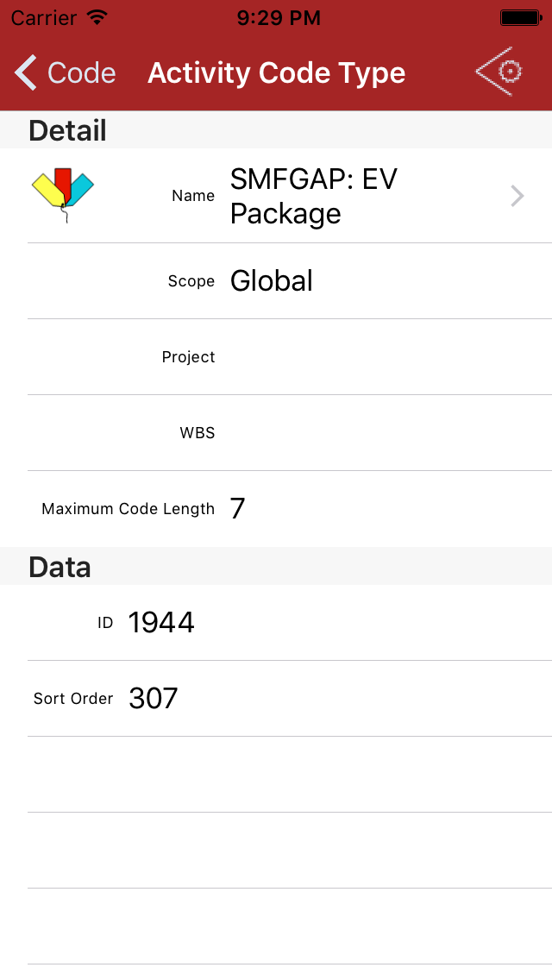Viewport: 552px width, 980px height.
Task: Tap the Global scope value
Action: [271, 280]
